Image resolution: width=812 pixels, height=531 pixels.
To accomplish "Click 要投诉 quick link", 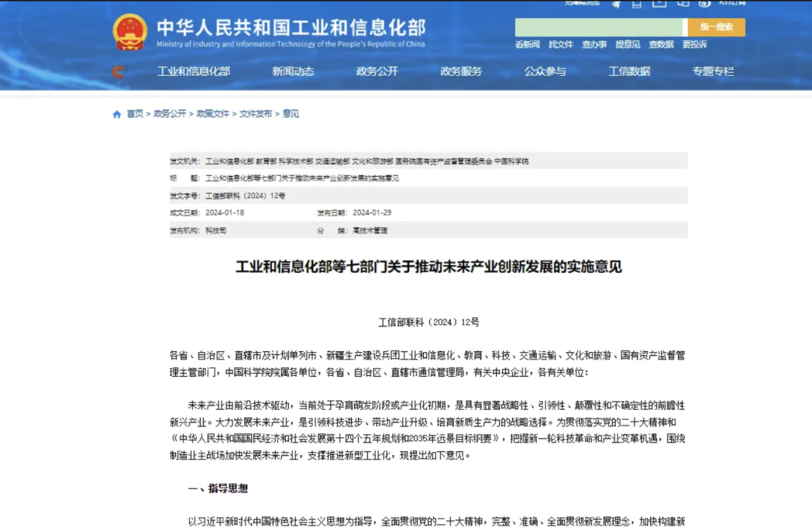I will click(x=694, y=44).
